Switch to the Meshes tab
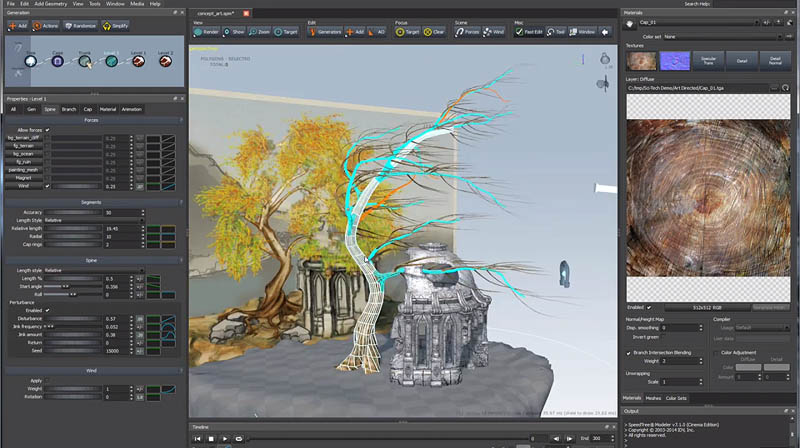800x448 pixels. (653, 398)
